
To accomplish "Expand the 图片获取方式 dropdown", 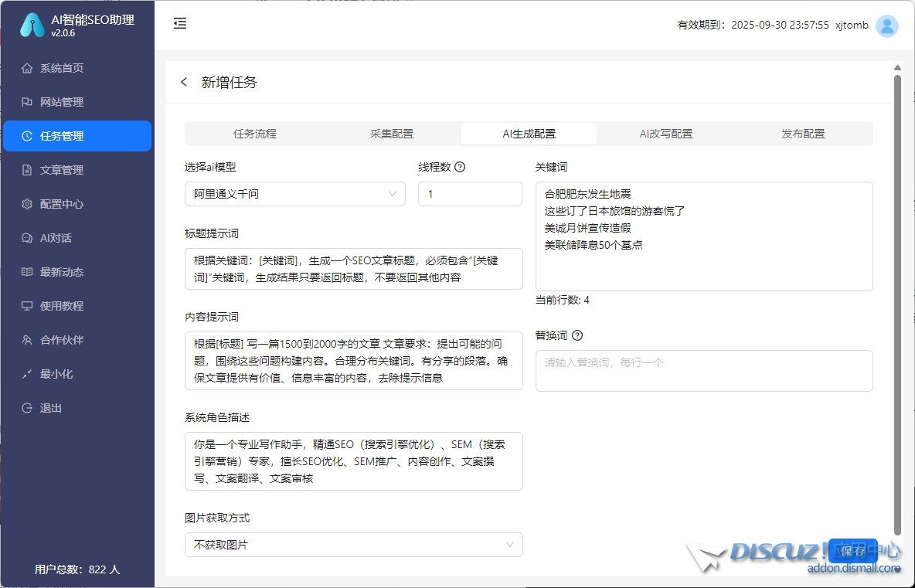I will [353, 545].
